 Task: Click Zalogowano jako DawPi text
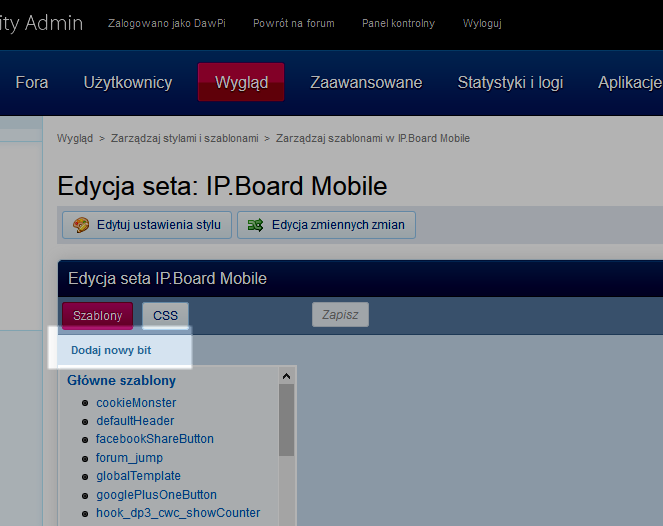click(x=167, y=23)
